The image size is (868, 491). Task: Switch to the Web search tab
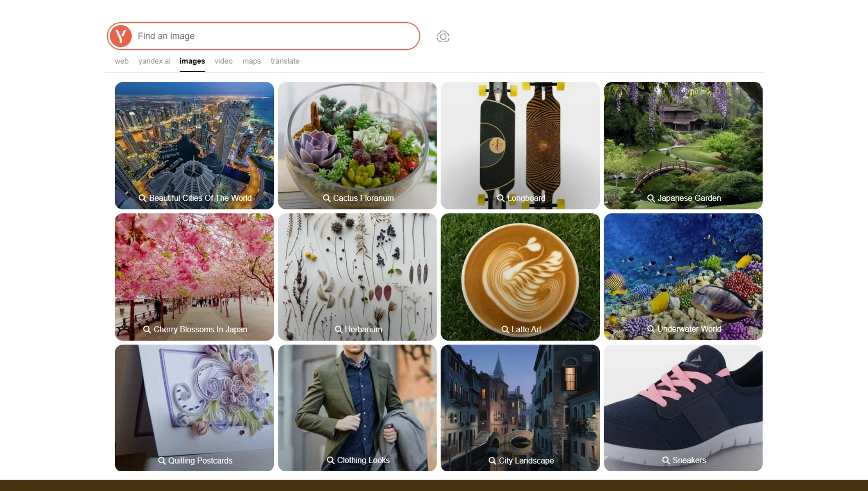122,61
